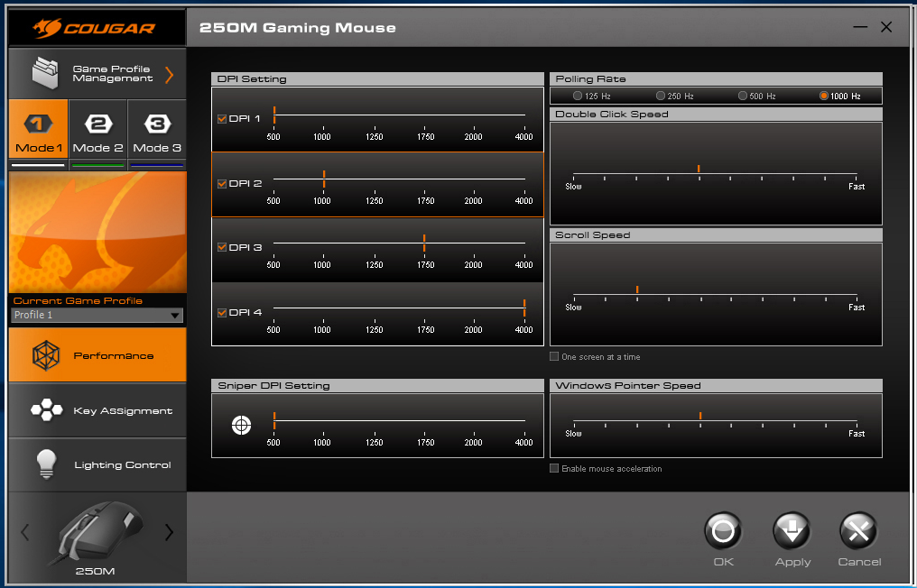Click the Apply download-arrow icon
Screen dimensions: 917x588
[x=792, y=531]
